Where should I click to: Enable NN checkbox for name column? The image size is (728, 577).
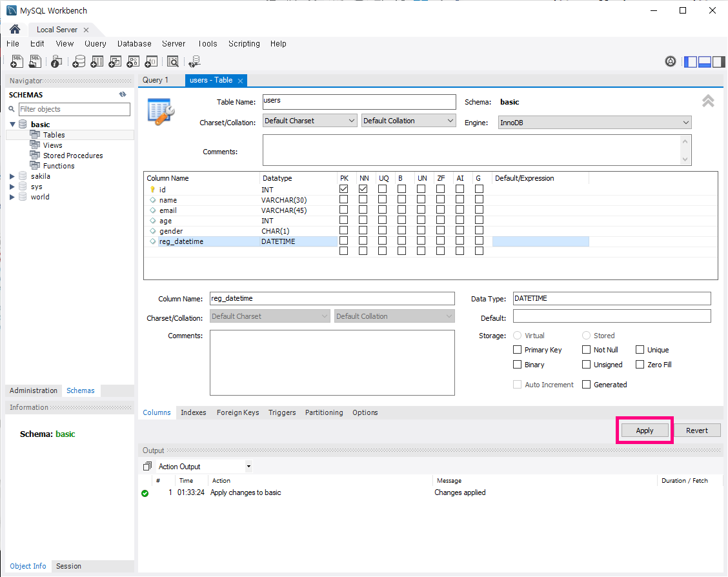(363, 199)
